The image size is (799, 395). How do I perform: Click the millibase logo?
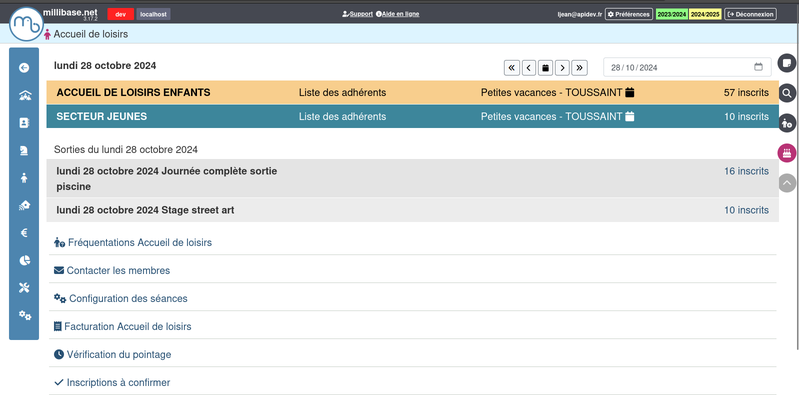click(x=26, y=24)
